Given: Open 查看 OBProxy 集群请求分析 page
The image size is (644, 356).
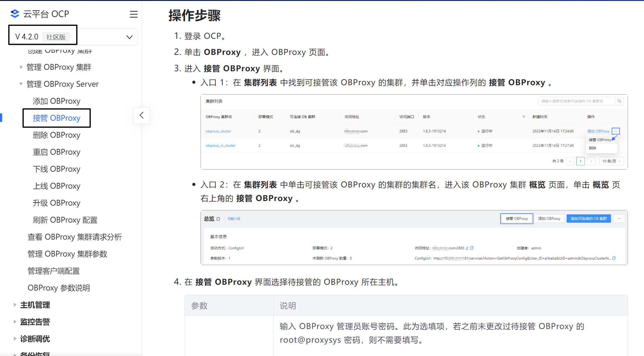Looking at the screenshot, I should click(75, 237).
